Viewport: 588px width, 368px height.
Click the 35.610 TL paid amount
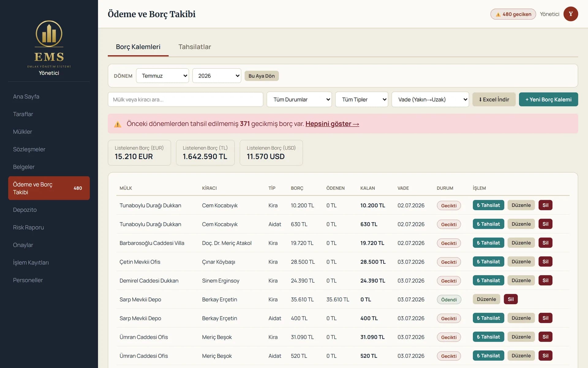pos(337,300)
